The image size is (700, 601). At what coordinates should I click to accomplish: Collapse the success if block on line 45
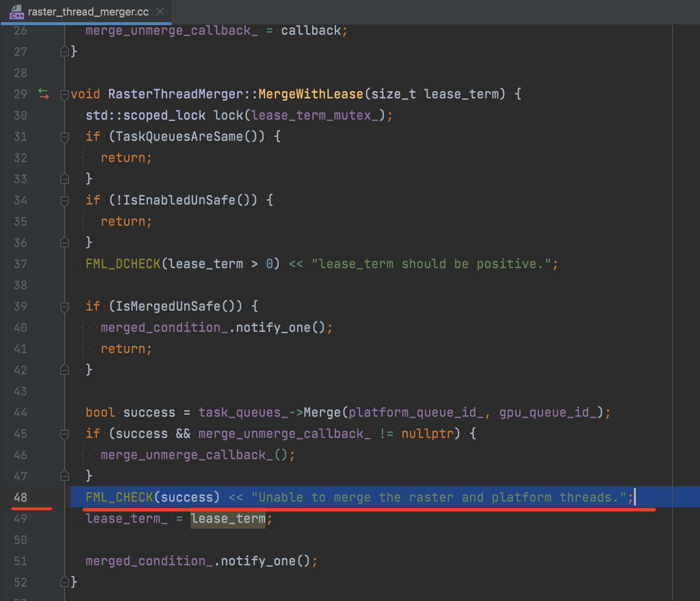point(64,434)
